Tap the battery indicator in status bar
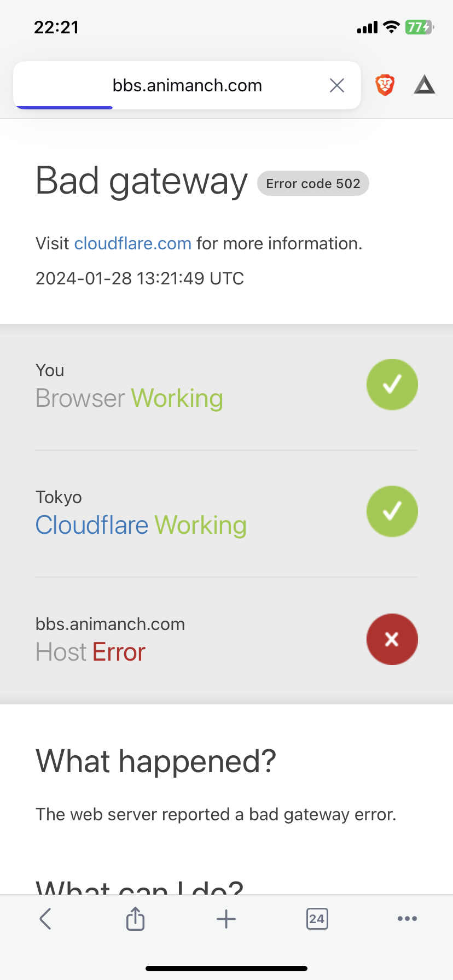Image resolution: width=453 pixels, height=980 pixels. [420, 27]
